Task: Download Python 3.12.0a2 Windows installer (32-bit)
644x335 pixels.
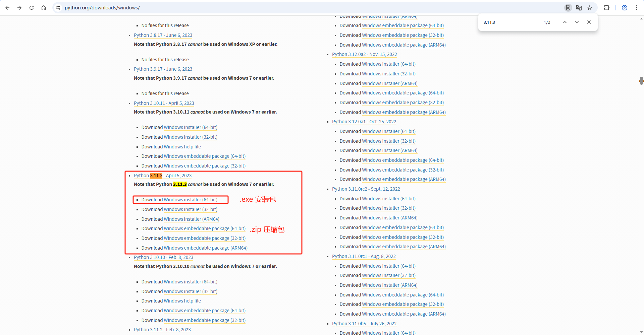Action: pos(389,74)
